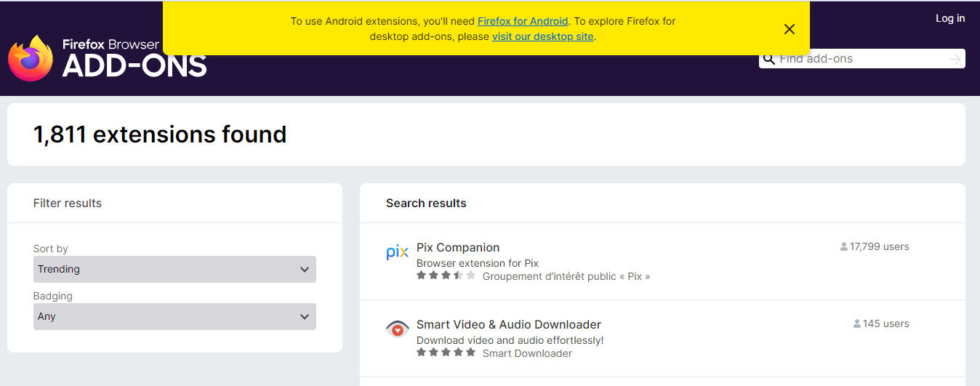
Task: Click the Pix Companion star rating
Action: coord(446,276)
